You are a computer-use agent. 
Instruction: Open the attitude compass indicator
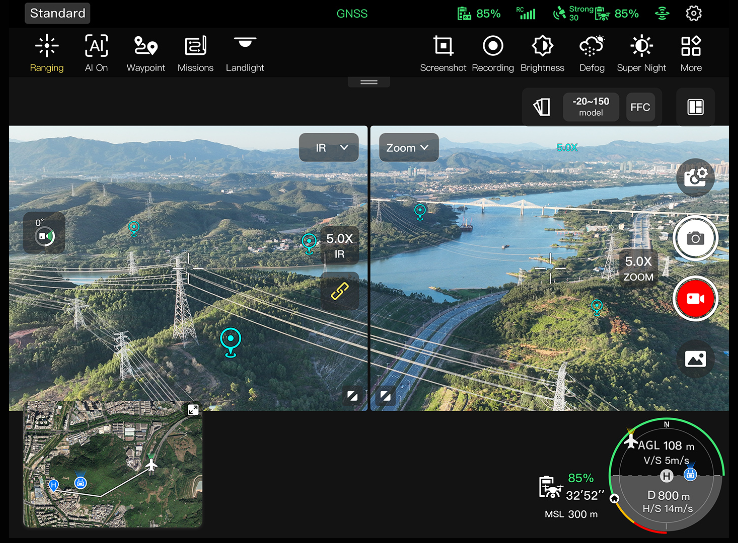667,475
